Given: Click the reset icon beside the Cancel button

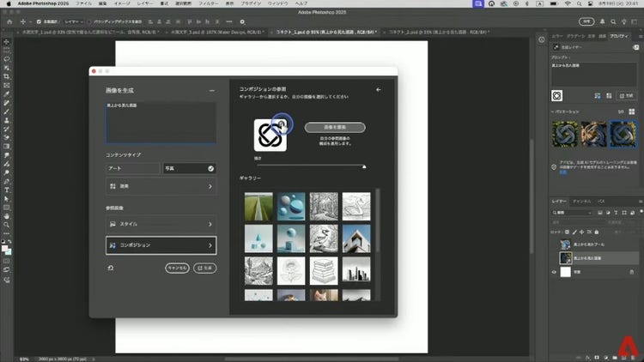Looking at the screenshot, I should click(111, 268).
